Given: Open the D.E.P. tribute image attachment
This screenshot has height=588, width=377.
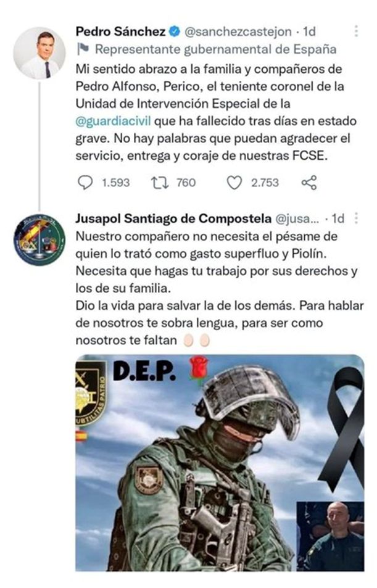Looking at the screenshot, I should (220, 463).
